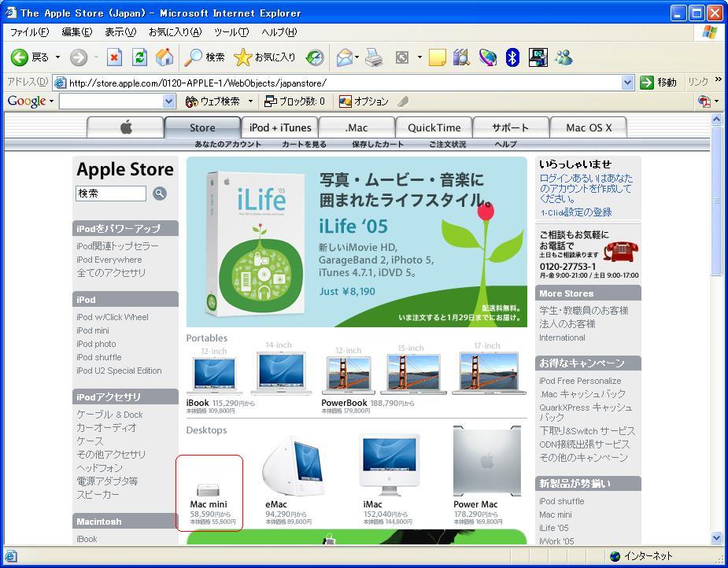Refresh the page with the green arrows icon
Viewport: 728px width, 568px height.
coord(140,57)
